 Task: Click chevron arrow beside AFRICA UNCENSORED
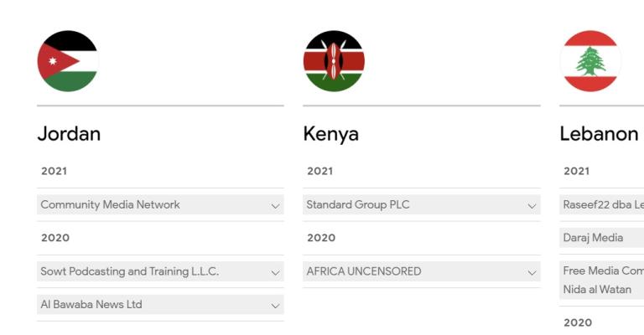pos(532,272)
